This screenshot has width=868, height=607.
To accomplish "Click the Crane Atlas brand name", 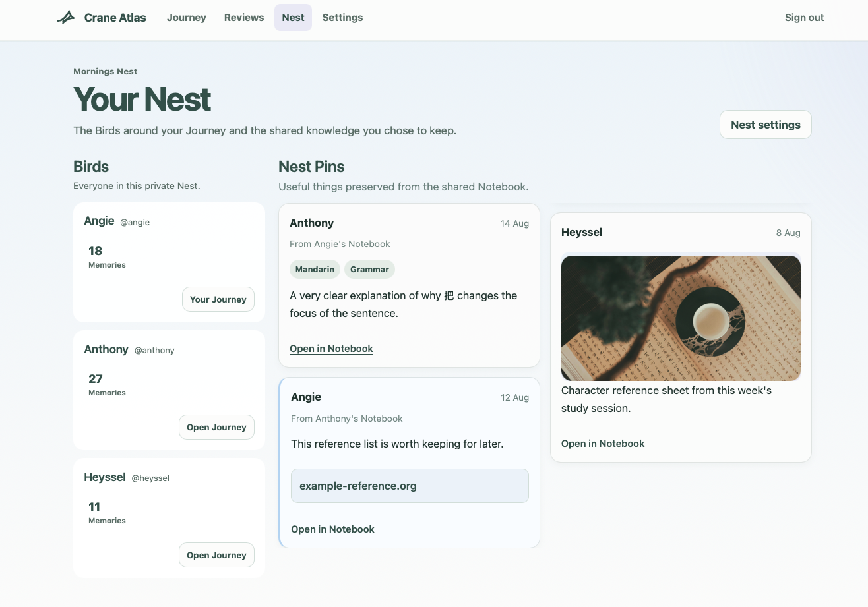I will [x=115, y=18].
